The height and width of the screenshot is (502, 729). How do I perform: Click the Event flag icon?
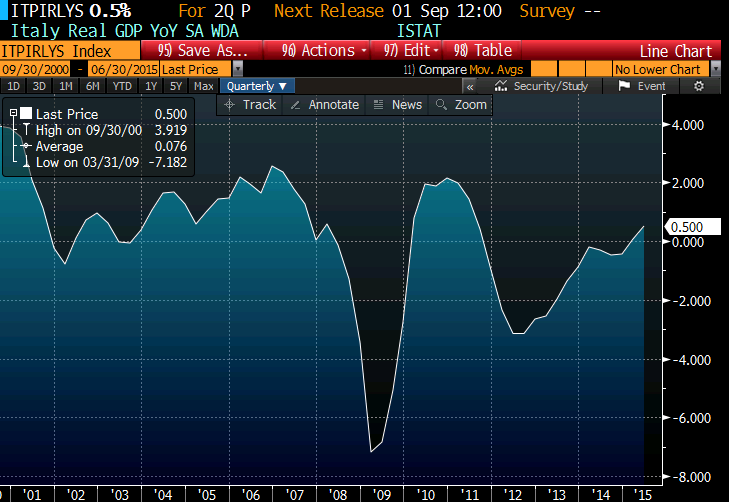pos(624,86)
